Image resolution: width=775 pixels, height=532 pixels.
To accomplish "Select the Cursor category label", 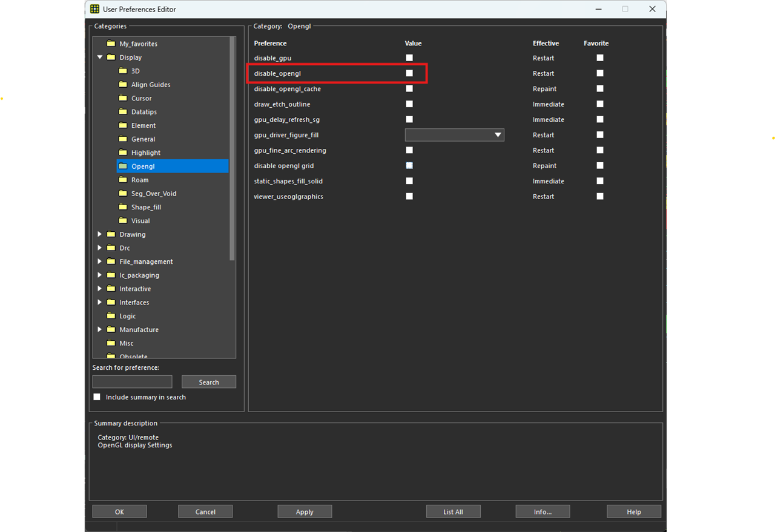I will pos(142,98).
